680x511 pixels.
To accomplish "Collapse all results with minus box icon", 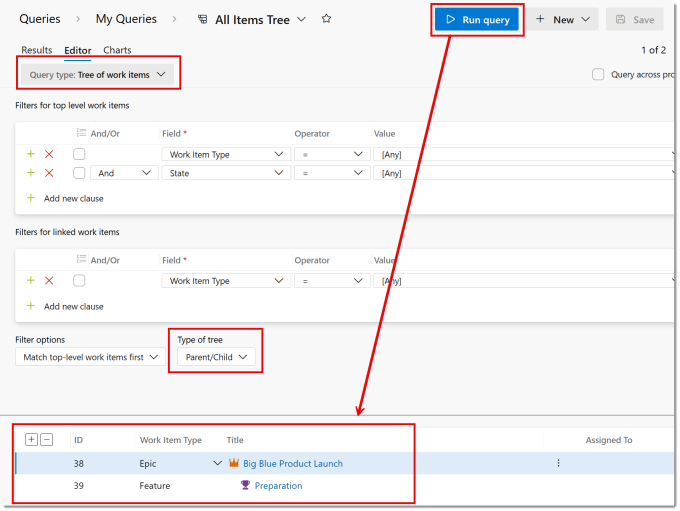I will (x=47, y=439).
